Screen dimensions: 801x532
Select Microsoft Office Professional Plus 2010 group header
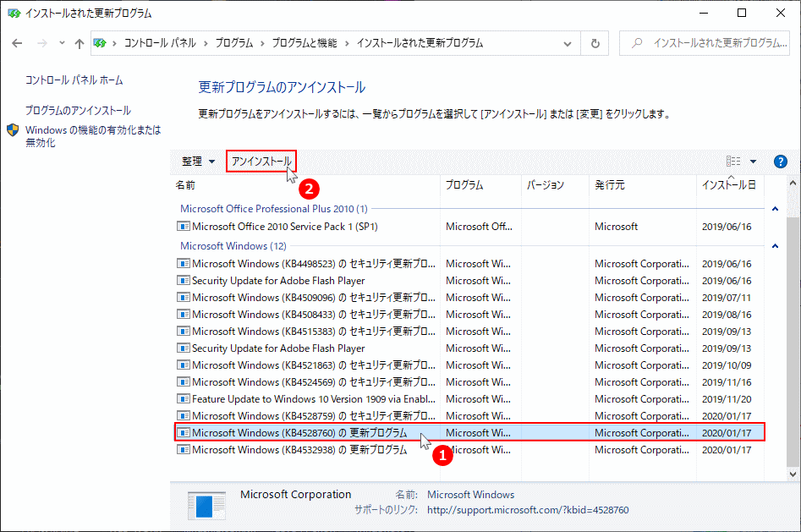[x=274, y=209]
